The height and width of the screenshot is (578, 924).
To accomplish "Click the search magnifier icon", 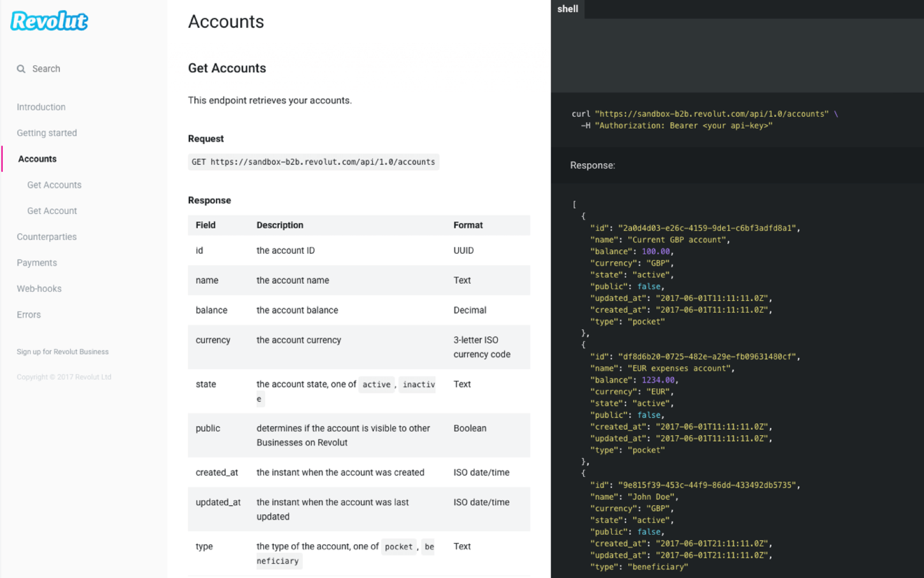I will point(21,69).
